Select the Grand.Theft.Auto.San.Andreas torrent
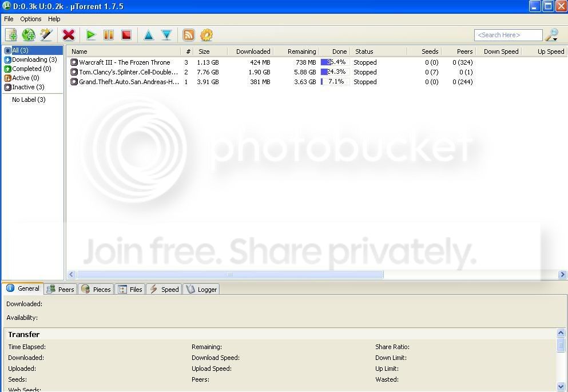568x392 pixels. pyautogui.click(x=129, y=82)
